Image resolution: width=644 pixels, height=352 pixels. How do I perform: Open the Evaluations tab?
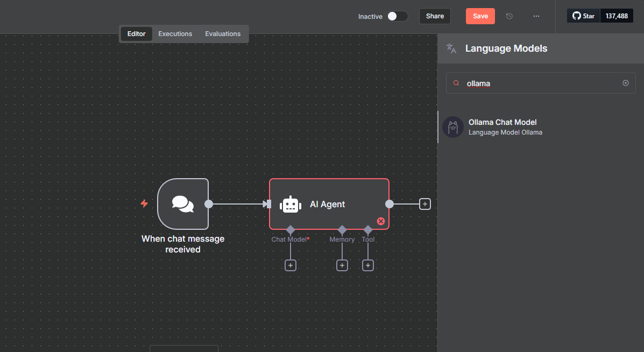tap(223, 34)
